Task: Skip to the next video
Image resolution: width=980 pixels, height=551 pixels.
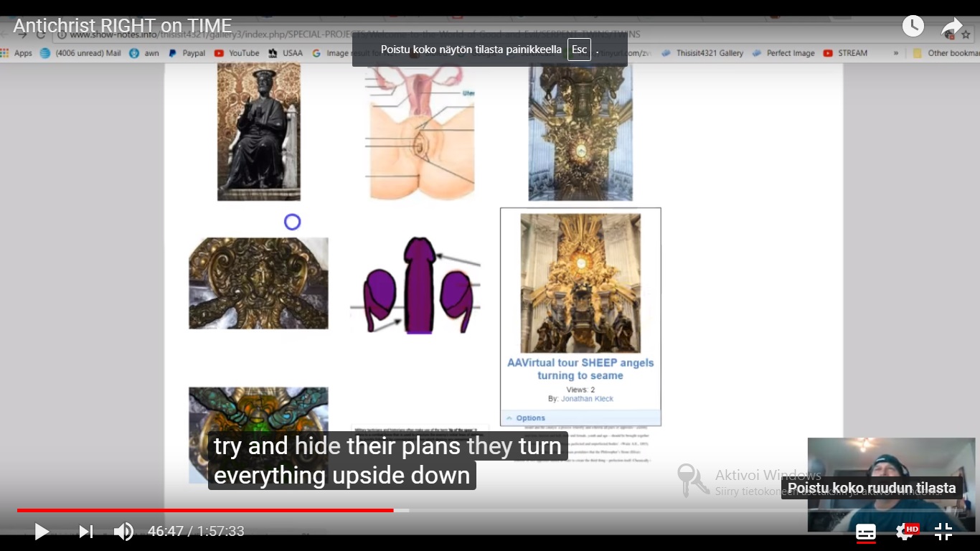Action: click(86, 532)
